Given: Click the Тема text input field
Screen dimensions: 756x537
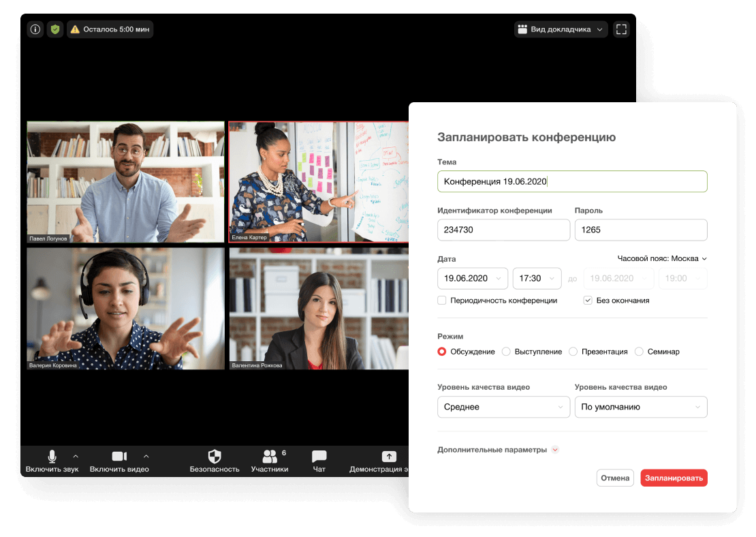Looking at the screenshot, I should pos(572,181).
